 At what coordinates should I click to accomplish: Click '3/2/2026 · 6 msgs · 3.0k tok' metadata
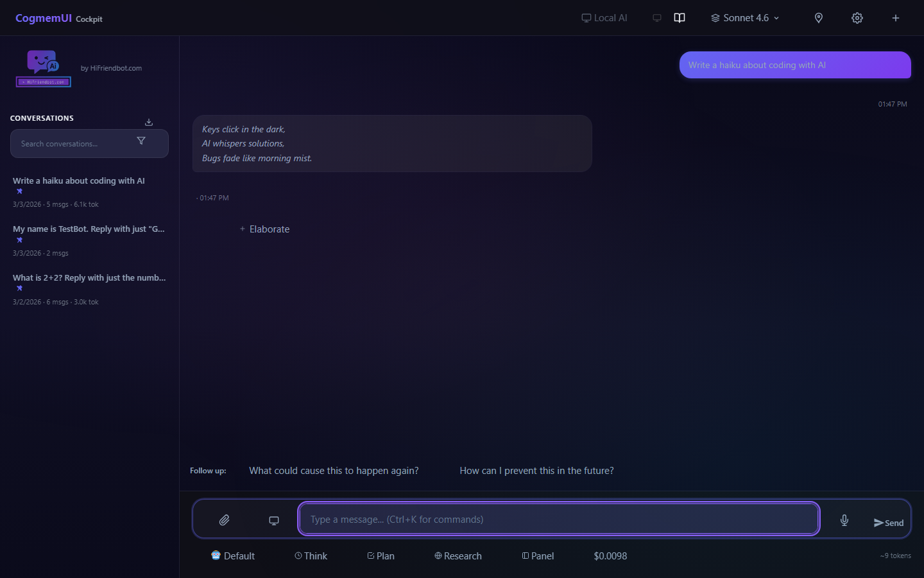56,302
